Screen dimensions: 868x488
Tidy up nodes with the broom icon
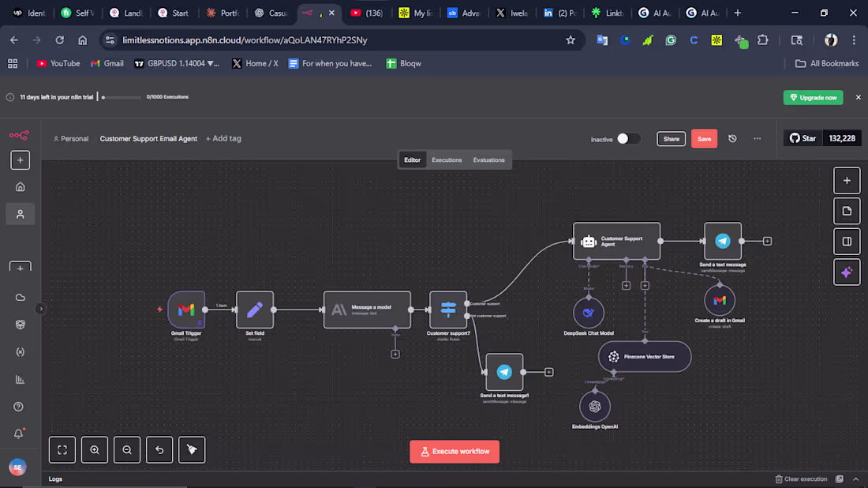[x=192, y=450]
